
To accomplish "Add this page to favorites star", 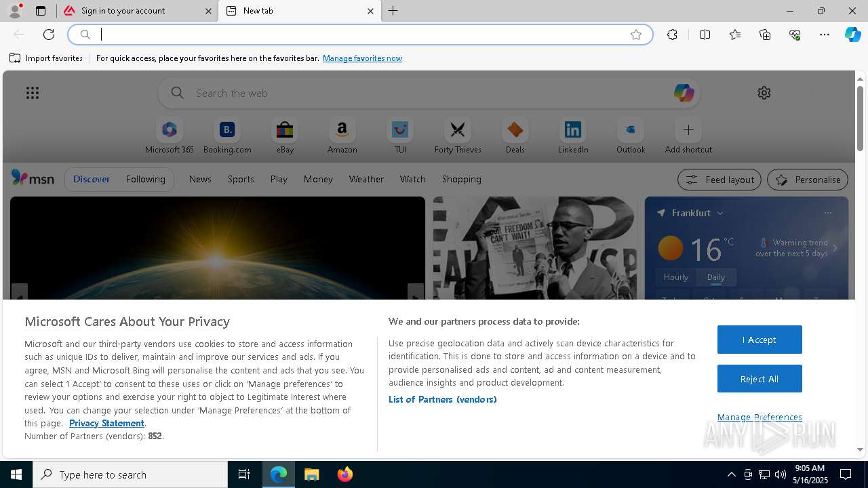I will pos(636,35).
